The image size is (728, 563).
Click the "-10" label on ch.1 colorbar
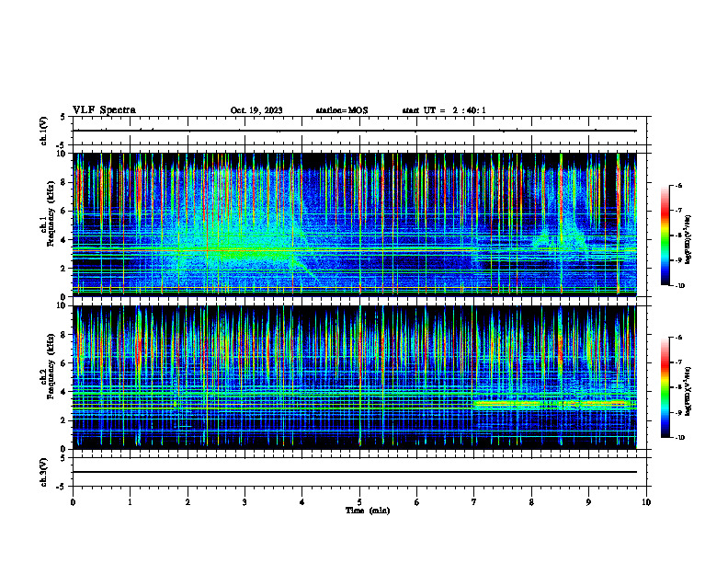point(679,286)
